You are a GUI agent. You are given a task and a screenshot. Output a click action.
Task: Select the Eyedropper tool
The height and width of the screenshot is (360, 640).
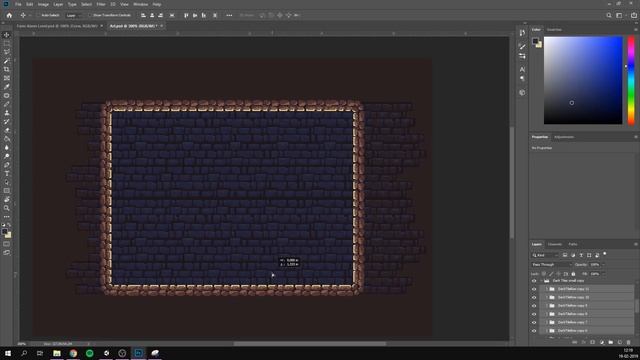[x=7, y=87]
